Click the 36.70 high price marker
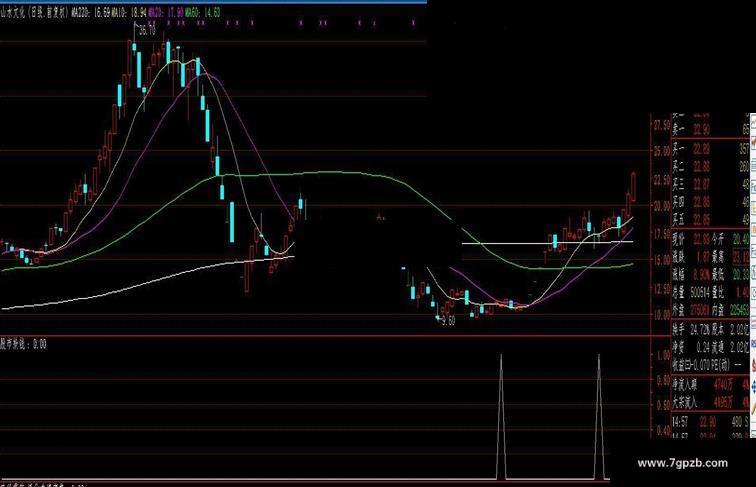The width and height of the screenshot is (756, 487). tap(147, 31)
